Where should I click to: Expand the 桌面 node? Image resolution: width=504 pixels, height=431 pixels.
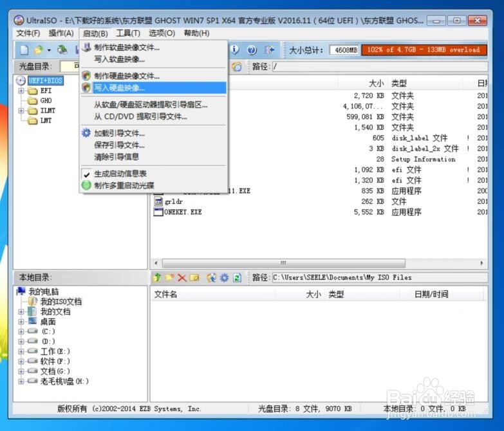(x=21, y=322)
